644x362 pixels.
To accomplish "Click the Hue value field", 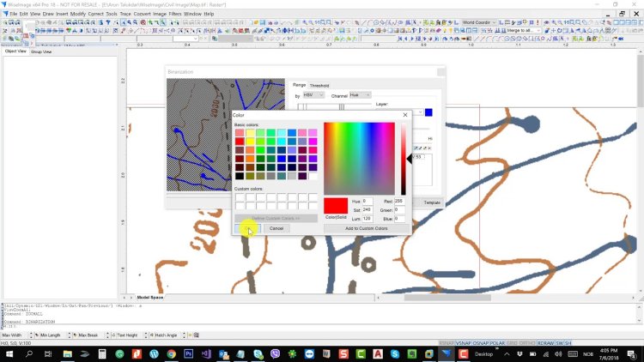I will click(368, 201).
